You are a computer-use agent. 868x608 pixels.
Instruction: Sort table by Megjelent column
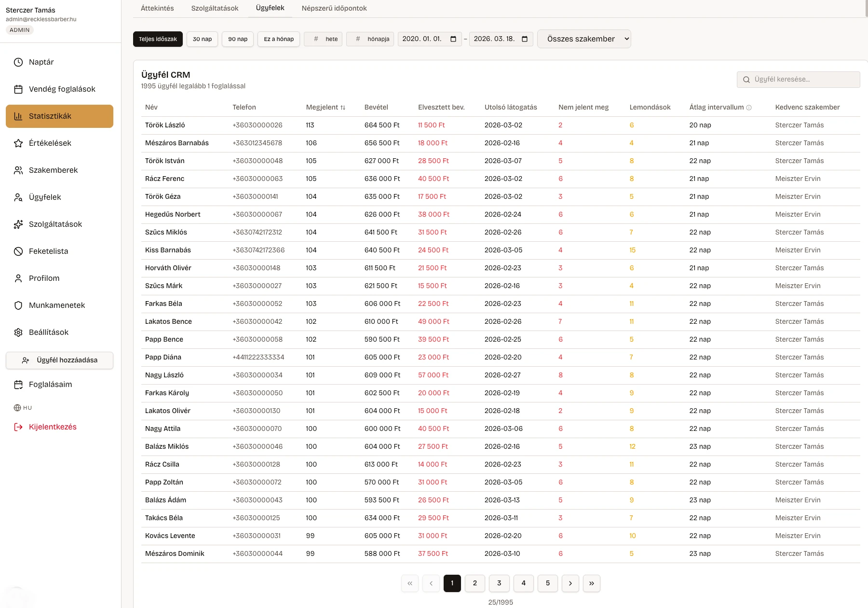point(325,107)
